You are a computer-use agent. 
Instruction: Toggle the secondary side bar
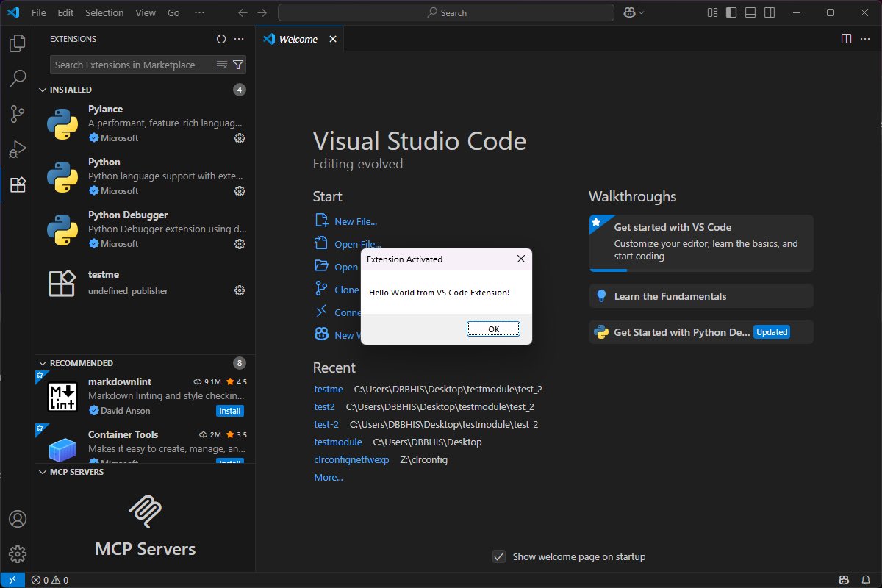click(770, 12)
